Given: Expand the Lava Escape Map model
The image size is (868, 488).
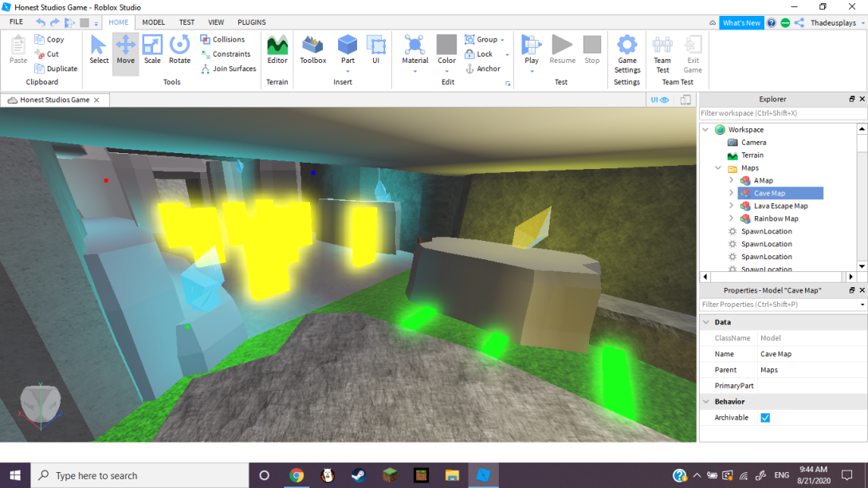Looking at the screenshot, I should (731, 206).
